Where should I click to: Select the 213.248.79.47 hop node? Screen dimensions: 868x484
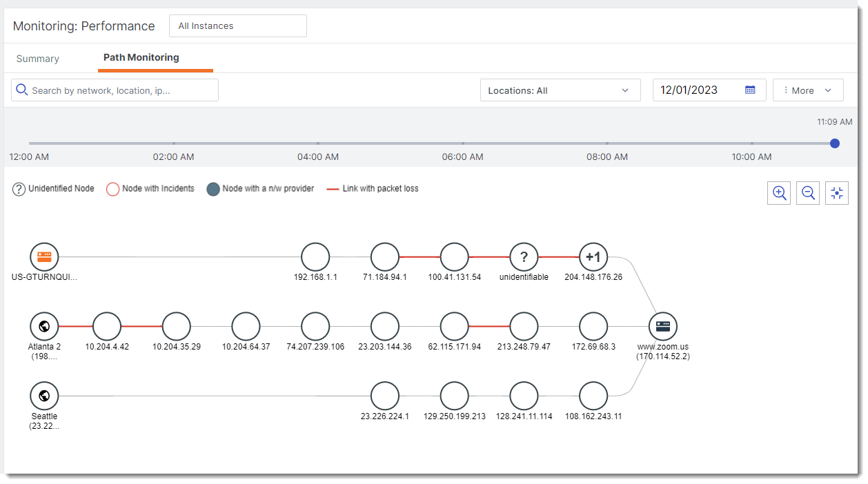tap(524, 326)
